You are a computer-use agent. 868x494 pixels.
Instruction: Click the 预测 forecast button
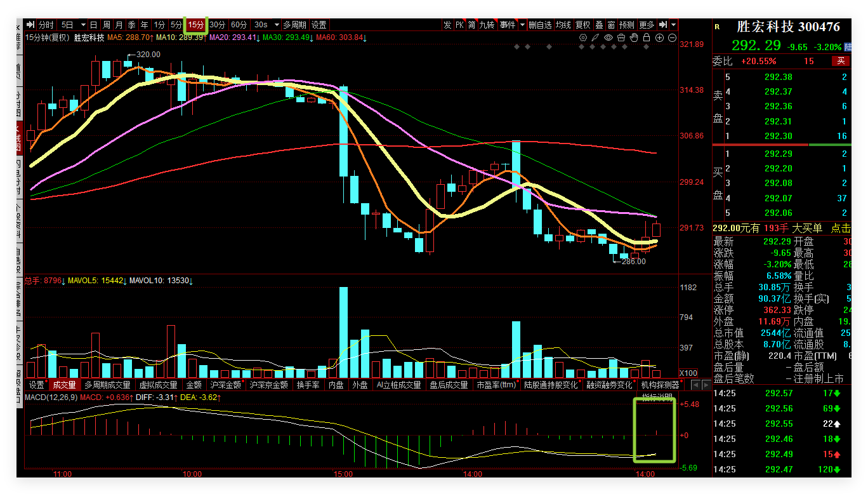627,25
